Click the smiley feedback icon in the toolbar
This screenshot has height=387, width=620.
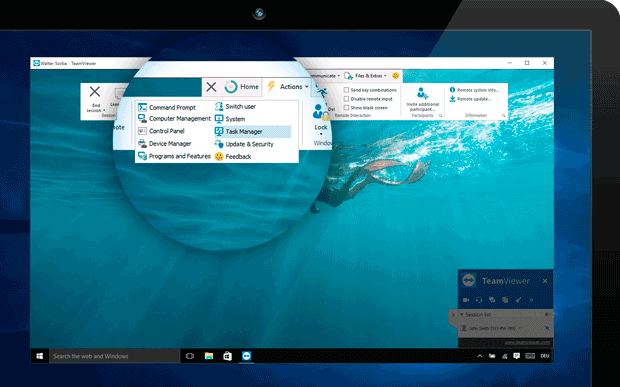click(x=395, y=76)
